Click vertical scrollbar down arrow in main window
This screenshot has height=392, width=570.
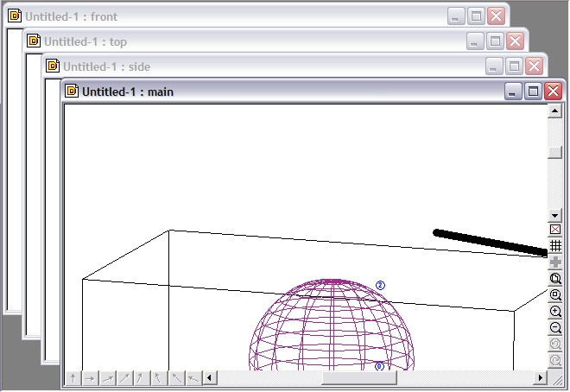point(554,216)
